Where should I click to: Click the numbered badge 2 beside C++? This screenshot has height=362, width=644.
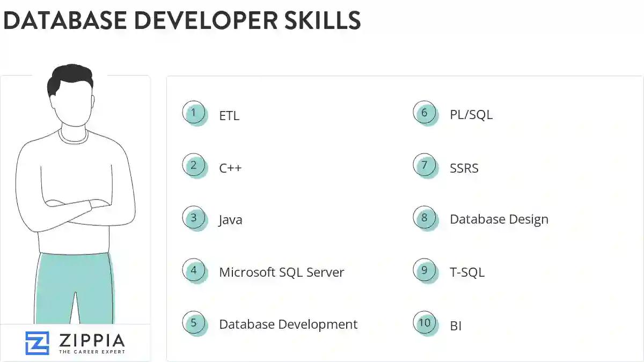point(194,165)
